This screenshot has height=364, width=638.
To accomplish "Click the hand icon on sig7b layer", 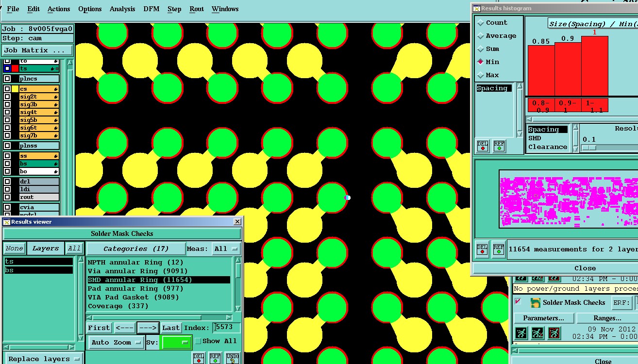I will pyautogui.click(x=56, y=136).
